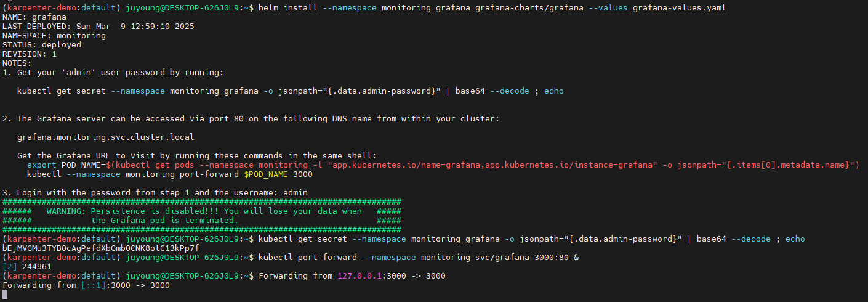868x302 pixels.
Task: Click 'the Grafana pod is terminated.' text
Action: [165, 221]
